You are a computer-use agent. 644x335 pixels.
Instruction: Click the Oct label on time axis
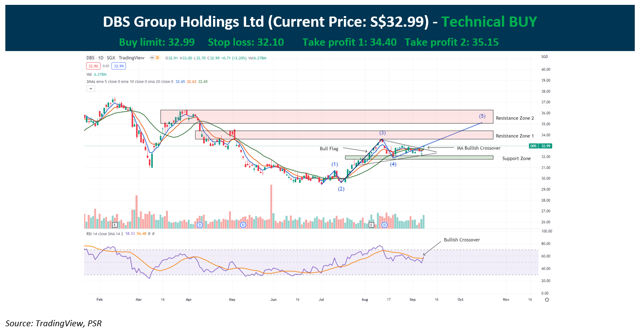tap(460, 300)
